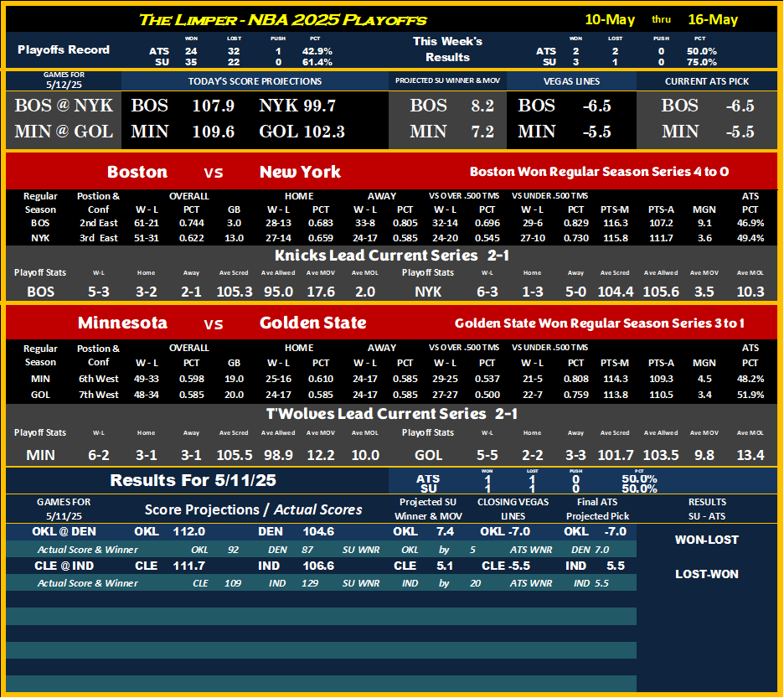Click the 'TODAY'S SCORE PROJECTIONS' header
The height and width of the screenshot is (698, 784).
pos(255,81)
